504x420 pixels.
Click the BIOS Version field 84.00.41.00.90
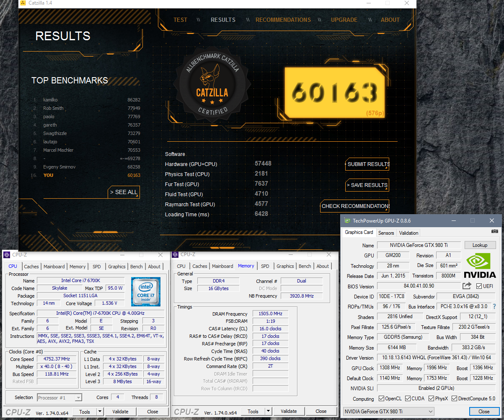click(418, 286)
